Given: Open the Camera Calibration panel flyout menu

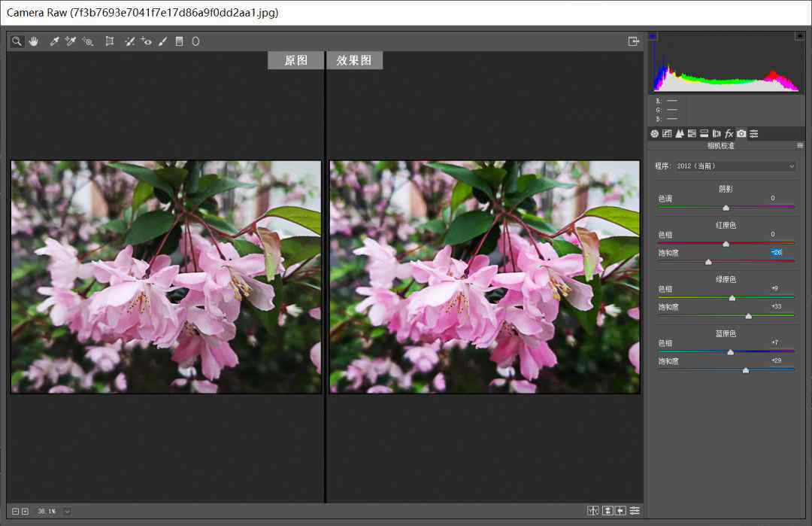Looking at the screenshot, I should (x=800, y=146).
